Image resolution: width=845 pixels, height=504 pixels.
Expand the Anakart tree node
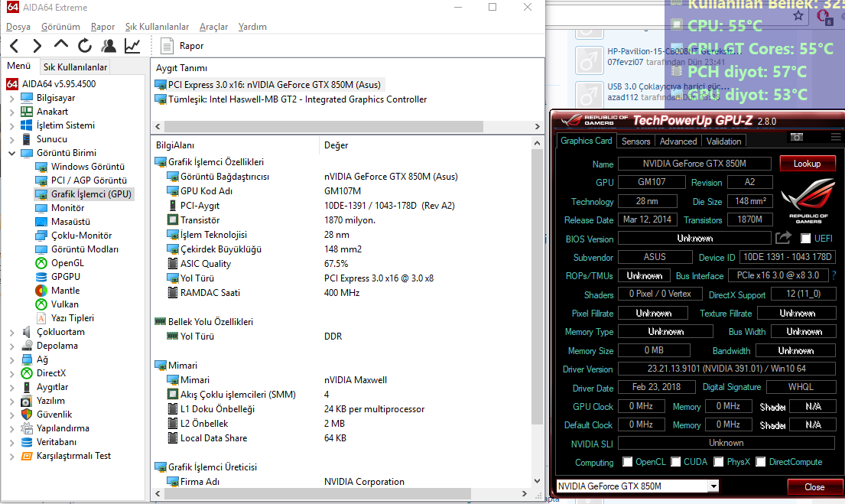12,112
